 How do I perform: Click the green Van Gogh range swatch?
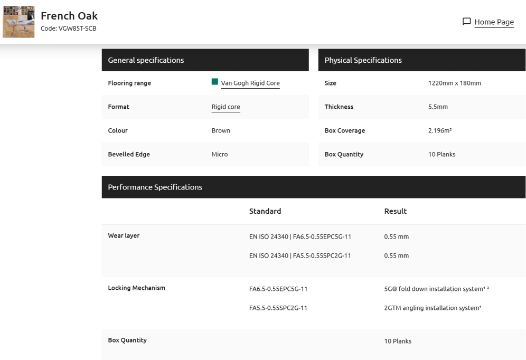click(x=215, y=82)
